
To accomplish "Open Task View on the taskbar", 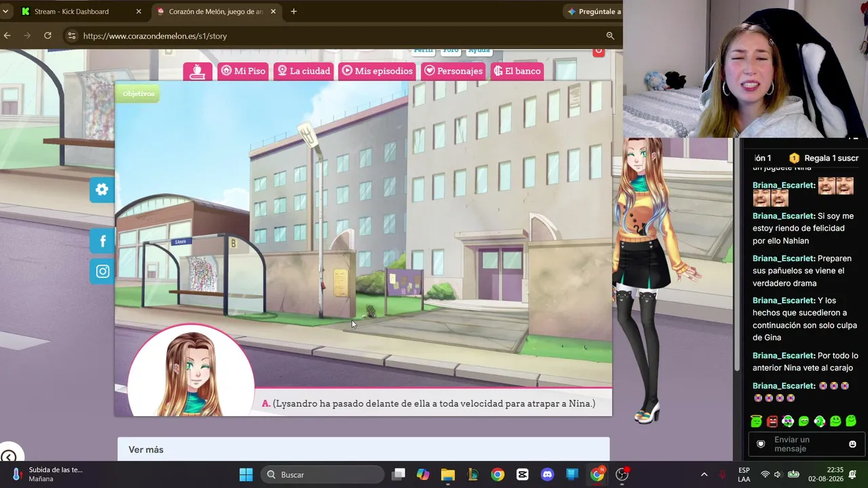I will (398, 474).
